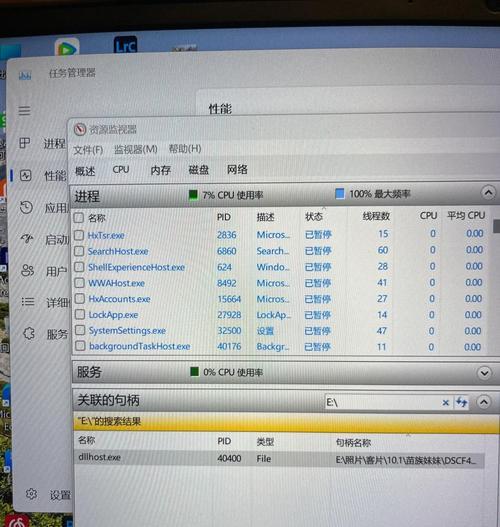This screenshot has width=500, height=527.
Task: Refresh the handle search results
Action: (461, 402)
